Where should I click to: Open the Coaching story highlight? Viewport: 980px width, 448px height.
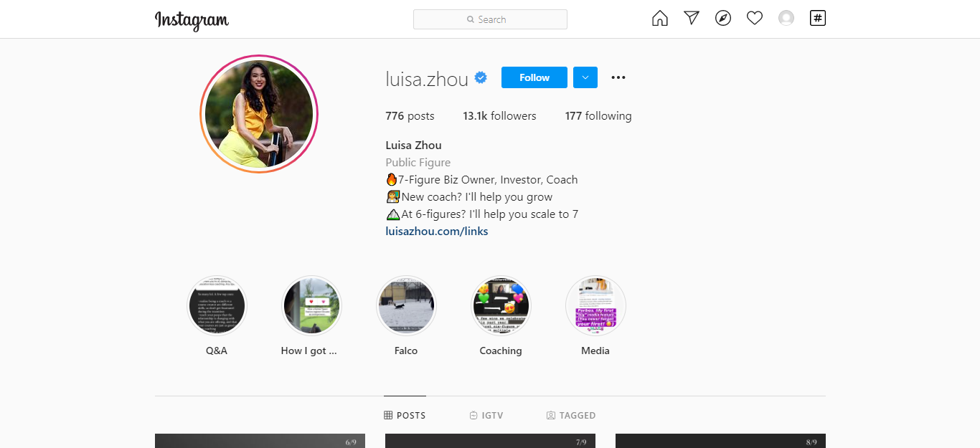click(501, 306)
